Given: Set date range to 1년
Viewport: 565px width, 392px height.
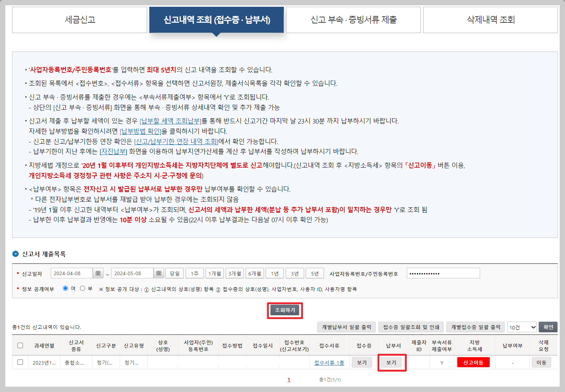Looking at the screenshot, I should click(x=275, y=273).
